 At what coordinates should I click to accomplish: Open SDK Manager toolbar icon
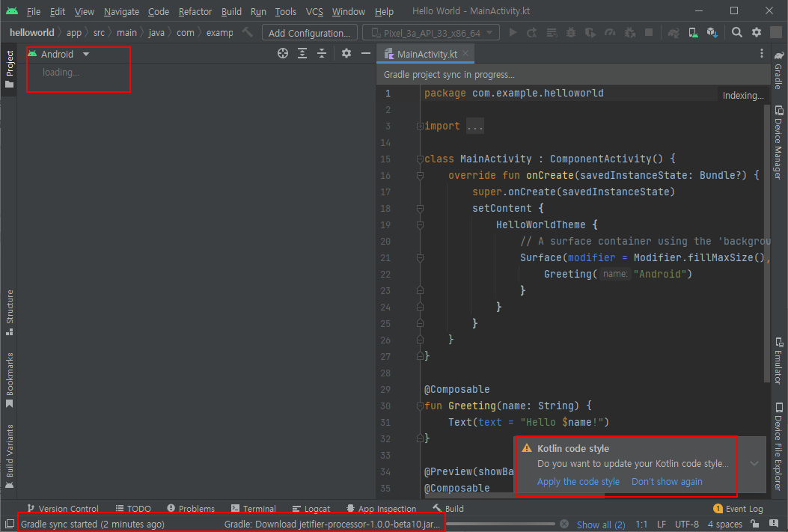[712, 33]
